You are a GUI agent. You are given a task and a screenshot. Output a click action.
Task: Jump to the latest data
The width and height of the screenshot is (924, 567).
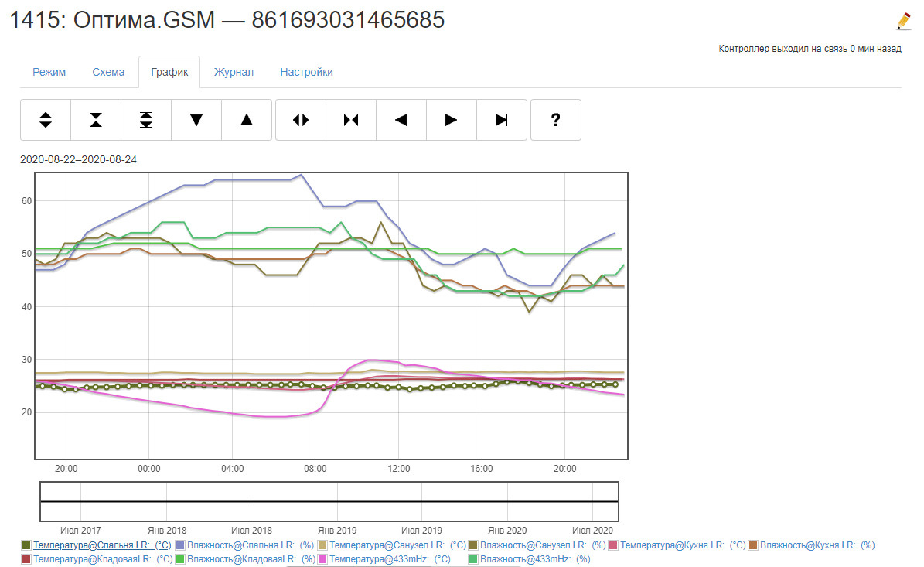[502, 120]
